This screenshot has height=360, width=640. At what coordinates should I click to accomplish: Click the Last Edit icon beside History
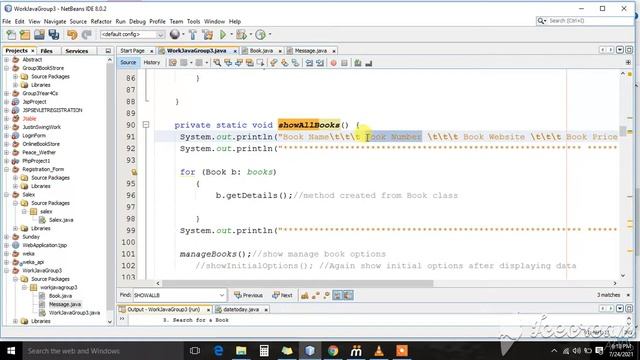pyautogui.click(x=173, y=63)
